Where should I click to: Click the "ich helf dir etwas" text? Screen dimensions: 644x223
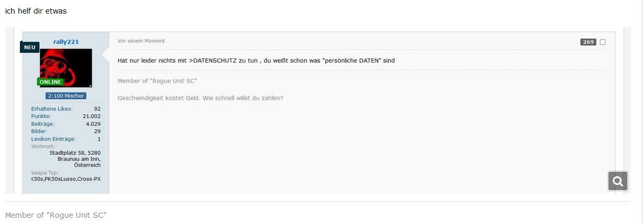click(36, 11)
